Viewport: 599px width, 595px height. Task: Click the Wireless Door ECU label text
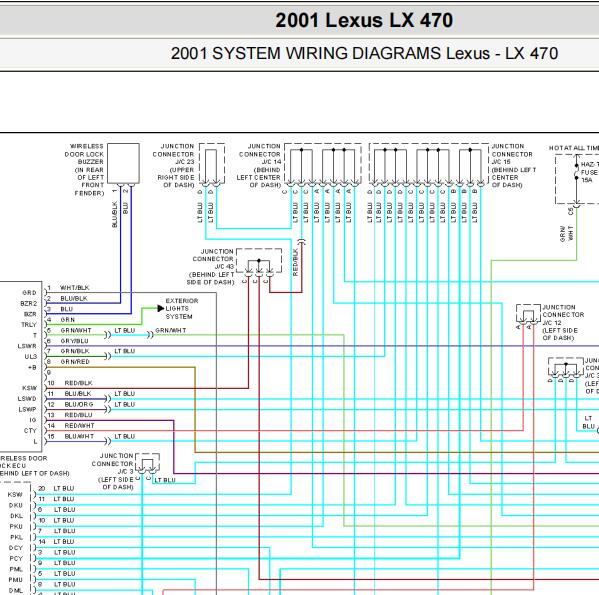pos(34,466)
